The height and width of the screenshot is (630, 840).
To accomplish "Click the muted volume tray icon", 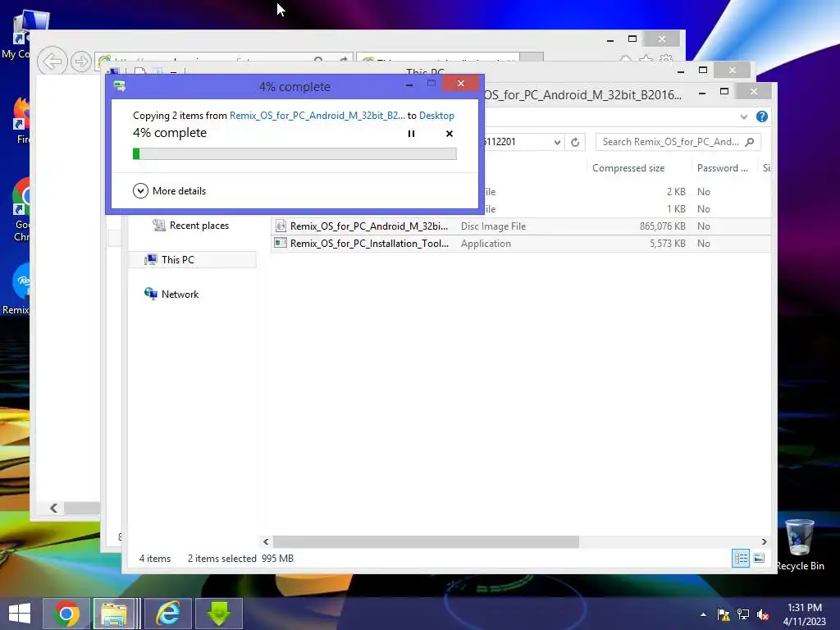I will [x=763, y=614].
